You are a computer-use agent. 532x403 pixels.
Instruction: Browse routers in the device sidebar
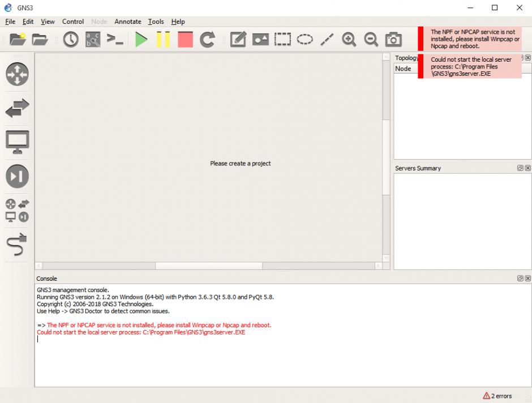(18, 74)
